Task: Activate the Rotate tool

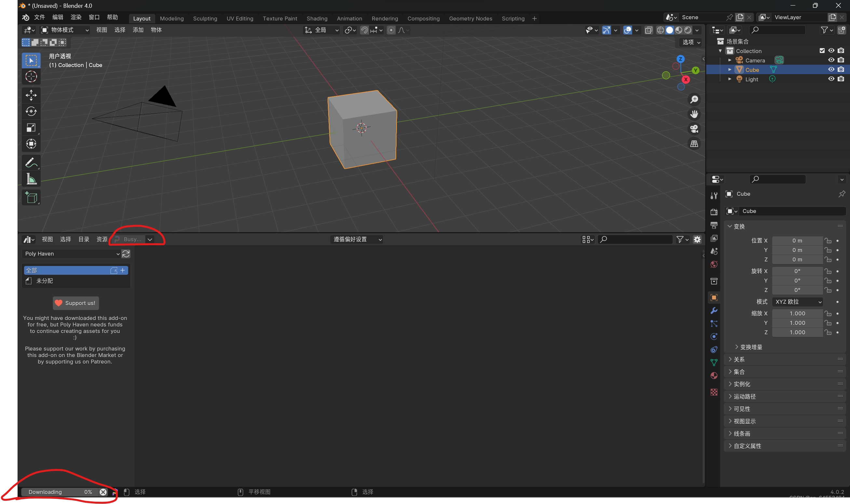Action: pos(31,112)
